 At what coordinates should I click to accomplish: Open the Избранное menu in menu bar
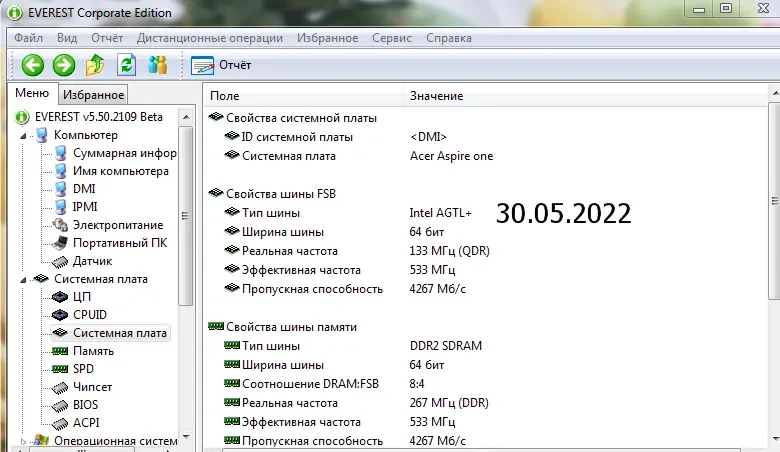coord(327,38)
